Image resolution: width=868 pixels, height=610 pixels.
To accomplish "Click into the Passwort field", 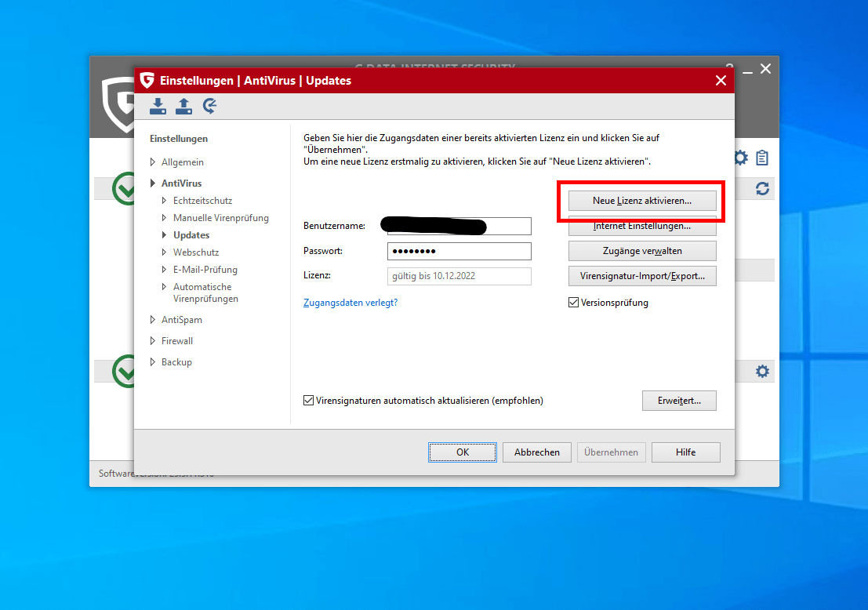I will pyautogui.click(x=459, y=252).
